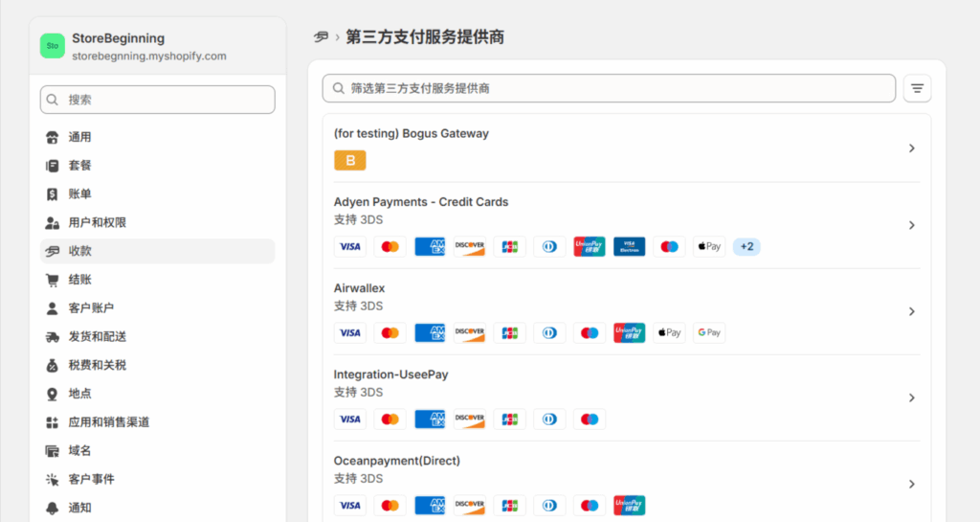Click the UnionPay icon under Oceanpayment(Direct)
The width and height of the screenshot is (980, 522).
click(x=629, y=505)
